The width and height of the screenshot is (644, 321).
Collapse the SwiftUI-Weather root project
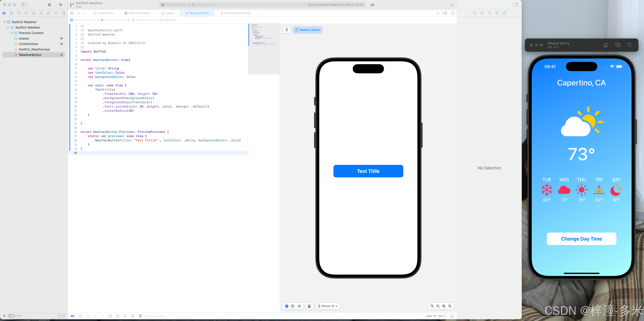[4, 22]
